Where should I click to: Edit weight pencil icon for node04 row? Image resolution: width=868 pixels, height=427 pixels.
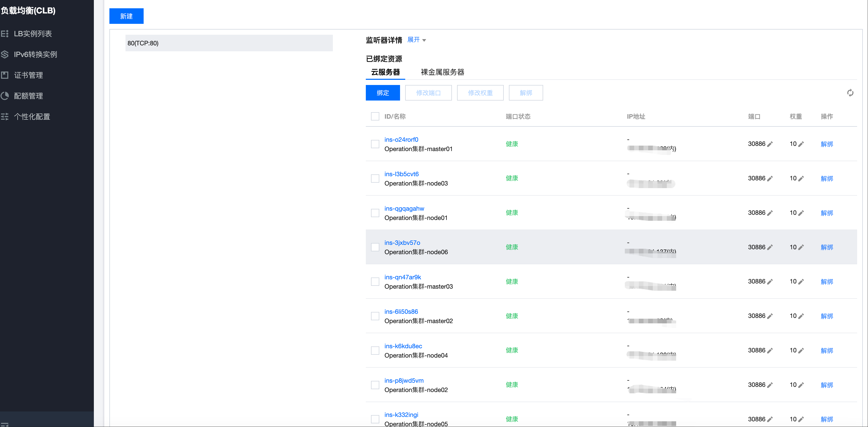tap(801, 351)
